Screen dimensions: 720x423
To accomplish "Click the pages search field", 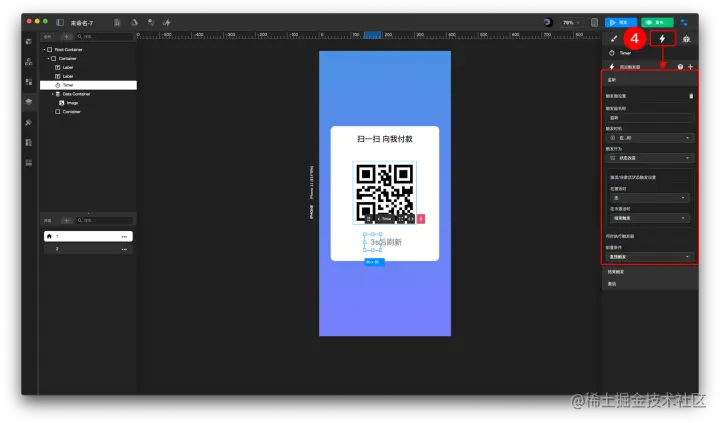I will pyautogui.click(x=104, y=220).
